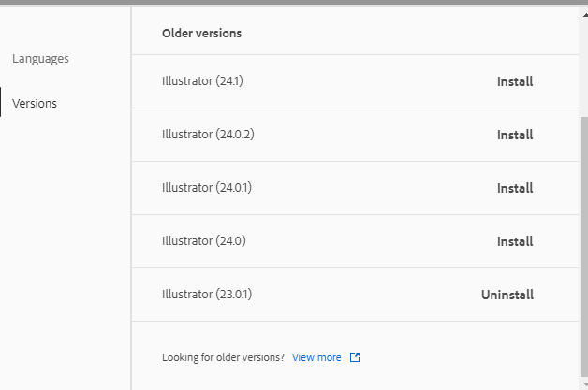The width and height of the screenshot is (588, 390).
Task: Open the external link icon beside View more
Action: [x=355, y=357]
